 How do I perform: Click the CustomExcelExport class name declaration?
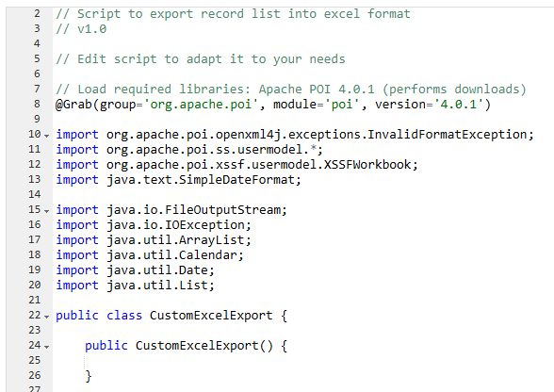tap(211, 316)
